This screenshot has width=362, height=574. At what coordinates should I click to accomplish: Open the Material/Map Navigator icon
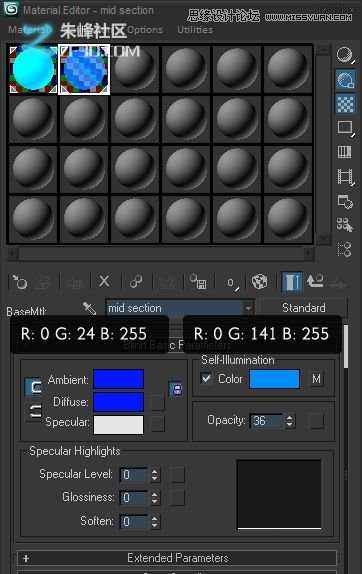(345, 249)
